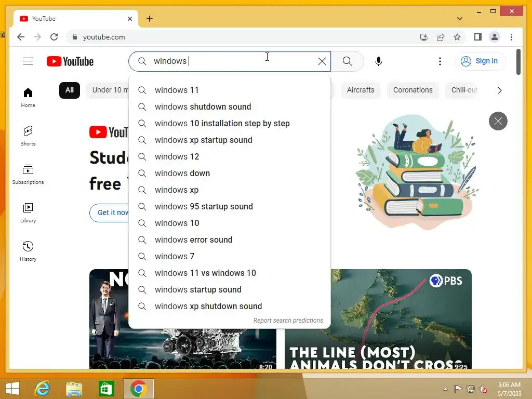Choose suggestion 'windows 11'
This screenshot has width=532, height=399.
coord(230,90)
